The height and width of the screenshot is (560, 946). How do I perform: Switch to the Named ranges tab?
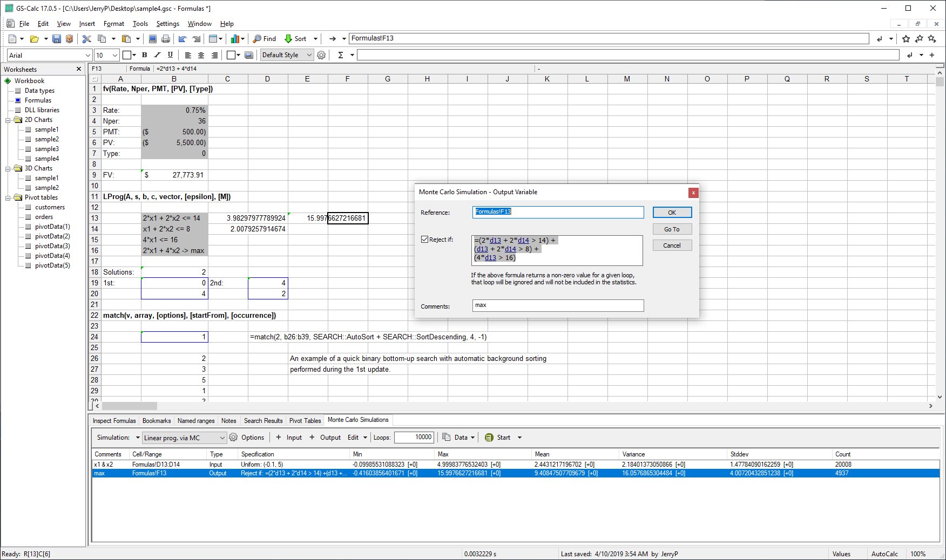tap(195, 421)
